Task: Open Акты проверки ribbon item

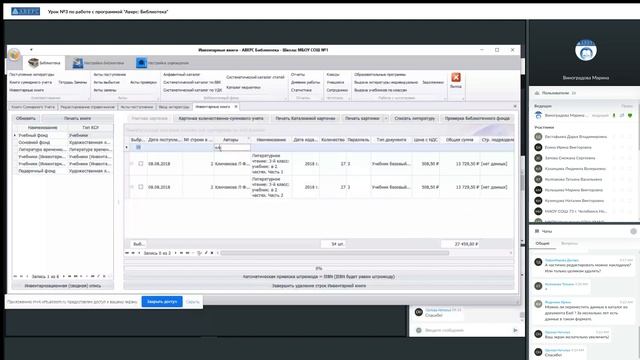Action: click(x=143, y=82)
